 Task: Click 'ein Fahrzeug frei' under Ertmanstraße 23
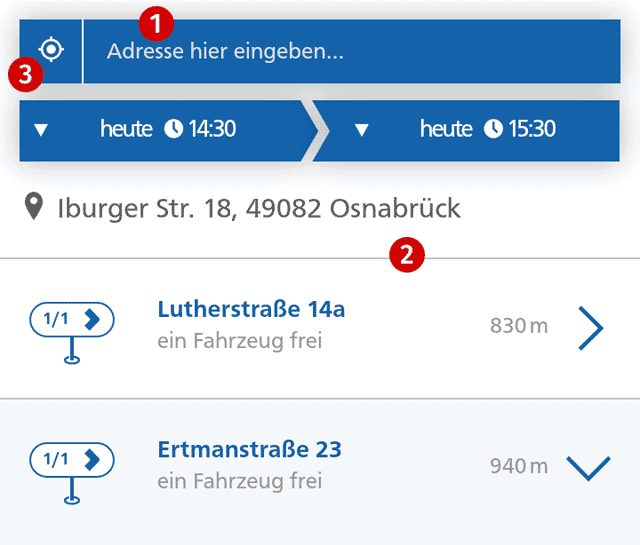coord(240,481)
